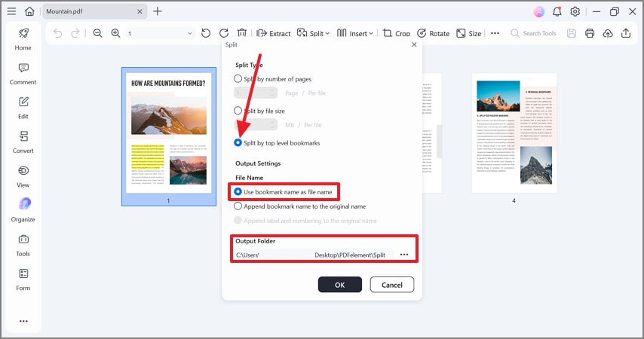Show more toolbar options
644x339 pixels.
click(x=495, y=33)
